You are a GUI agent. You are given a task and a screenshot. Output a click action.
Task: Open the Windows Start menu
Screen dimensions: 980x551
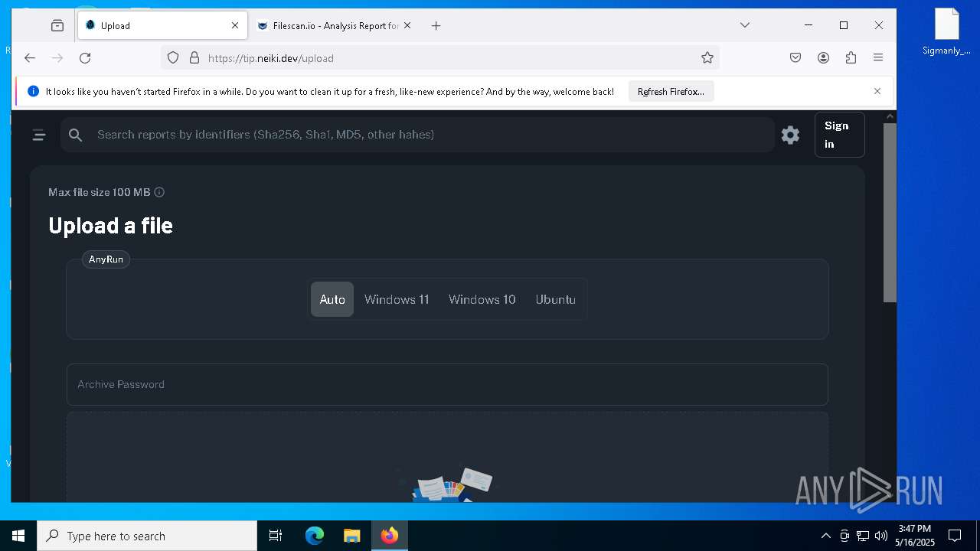18,536
